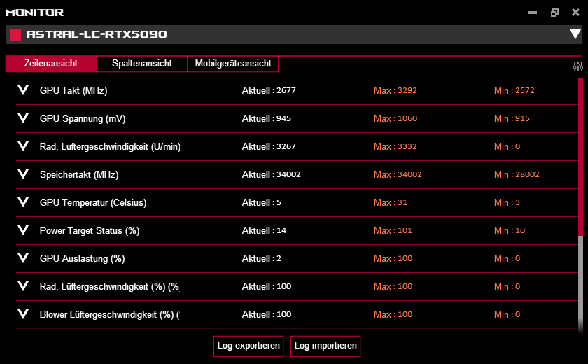Click the value Max : 101

[x=393, y=231]
